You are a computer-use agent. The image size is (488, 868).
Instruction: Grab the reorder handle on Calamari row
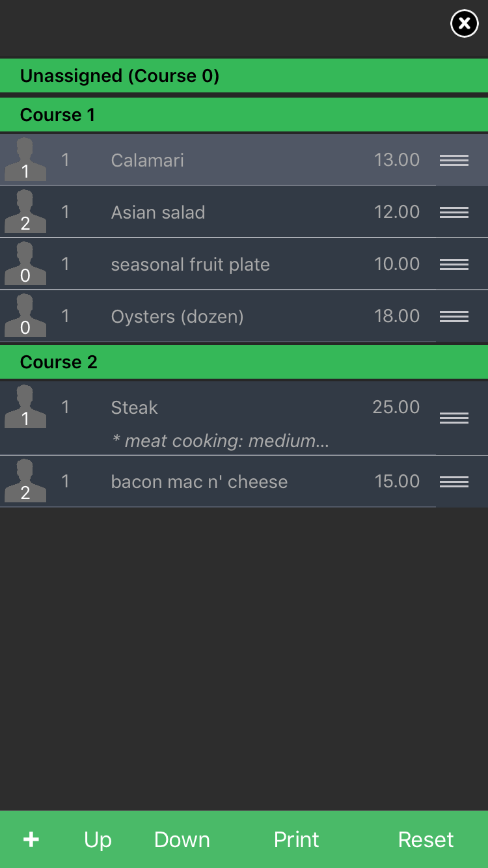coord(454,160)
